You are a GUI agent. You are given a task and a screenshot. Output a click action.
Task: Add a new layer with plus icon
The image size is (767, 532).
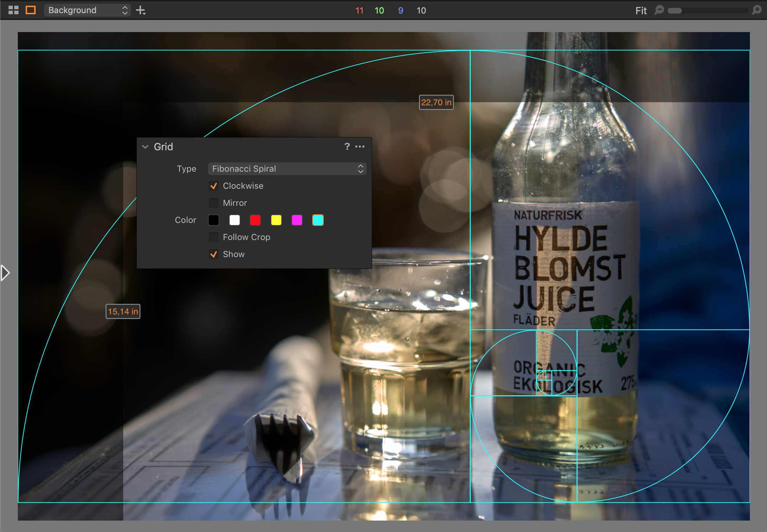141,10
